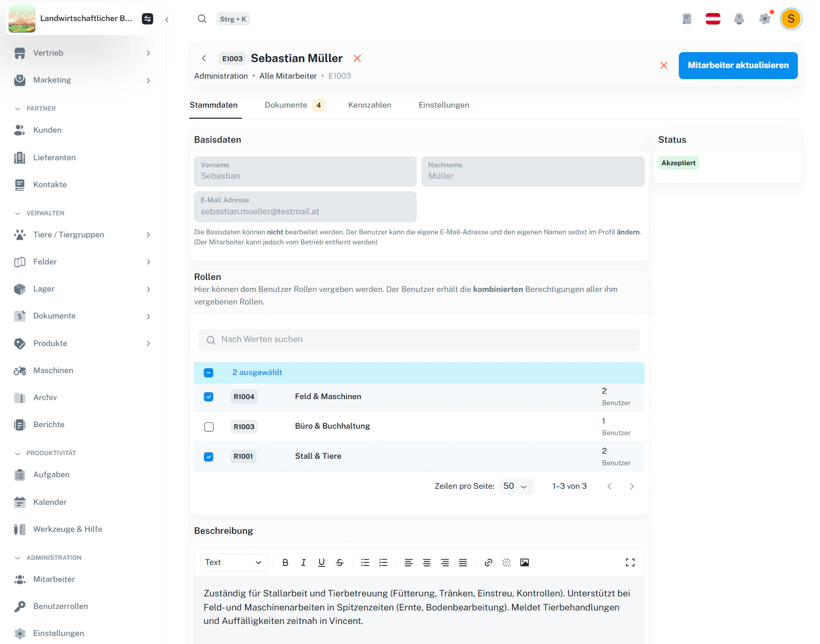Click the Akzeptiert status badge
This screenshot has width=820, height=644.
[678, 163]
